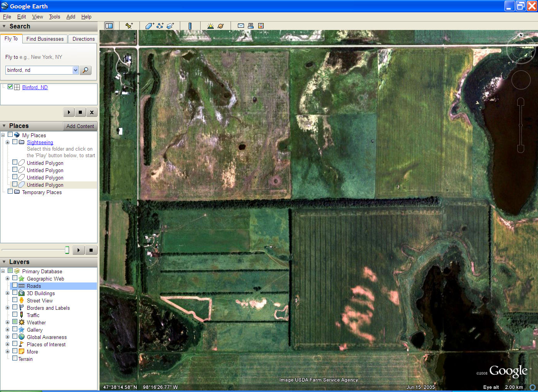Click the Gallery star icon

[x=22, y=330]
